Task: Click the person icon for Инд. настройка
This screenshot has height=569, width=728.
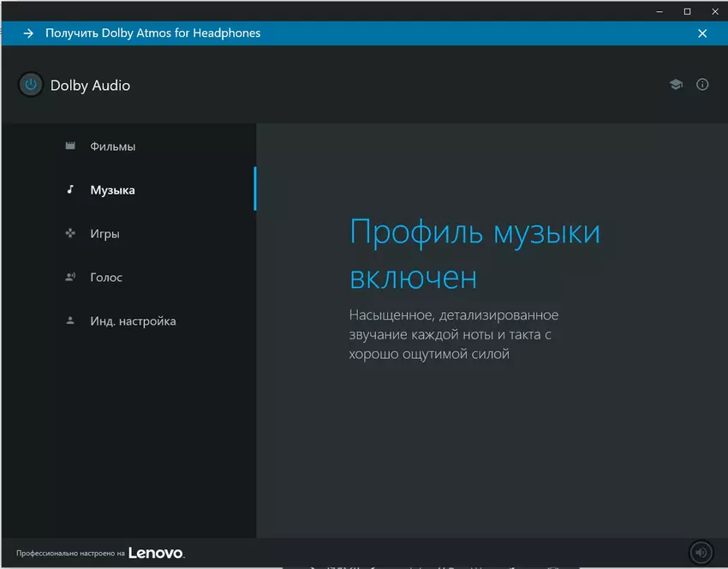Action: tap(70, 320)
